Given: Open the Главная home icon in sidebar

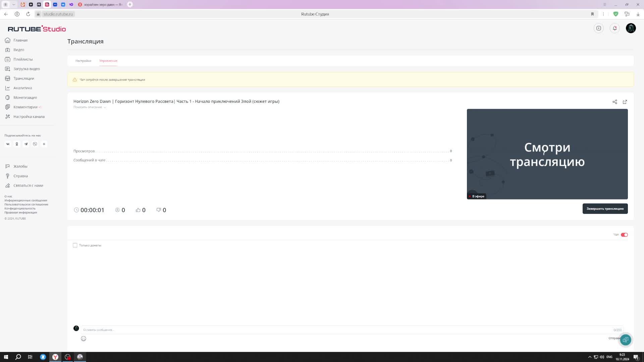Looking at the screenshot, I should [7, 40].
